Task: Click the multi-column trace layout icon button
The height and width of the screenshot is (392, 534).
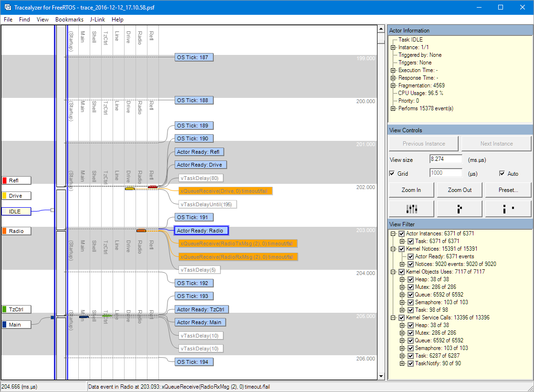Action: pyautogui.click(x=411, y=209)
